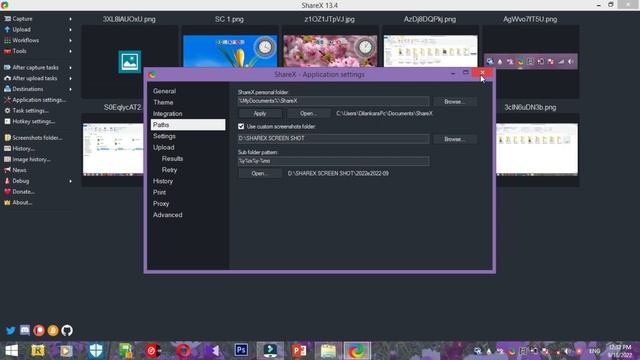
Task: Open the GitHub icon
Action: (67, 330)
